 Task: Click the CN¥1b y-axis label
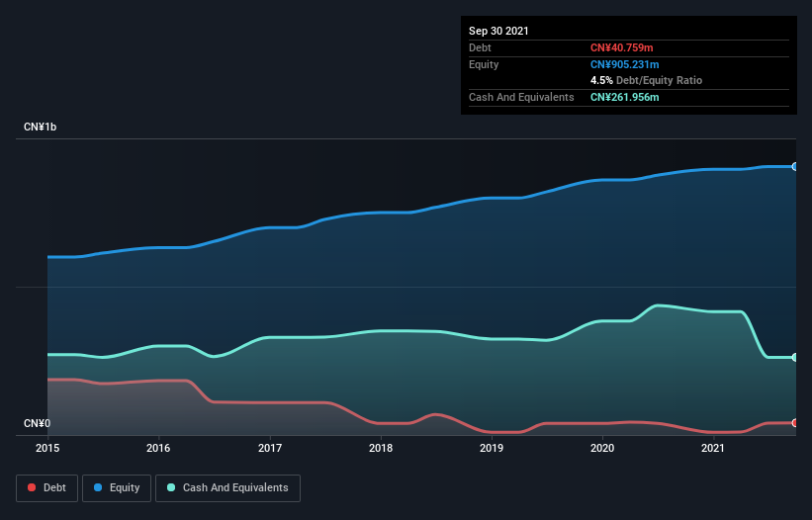[x=40, y=127]
